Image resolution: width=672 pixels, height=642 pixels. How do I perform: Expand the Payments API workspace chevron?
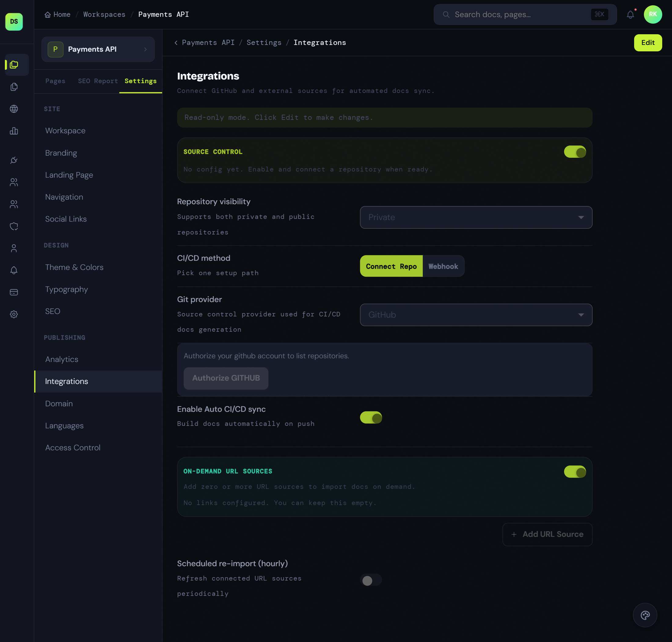[x=145, y=49]
